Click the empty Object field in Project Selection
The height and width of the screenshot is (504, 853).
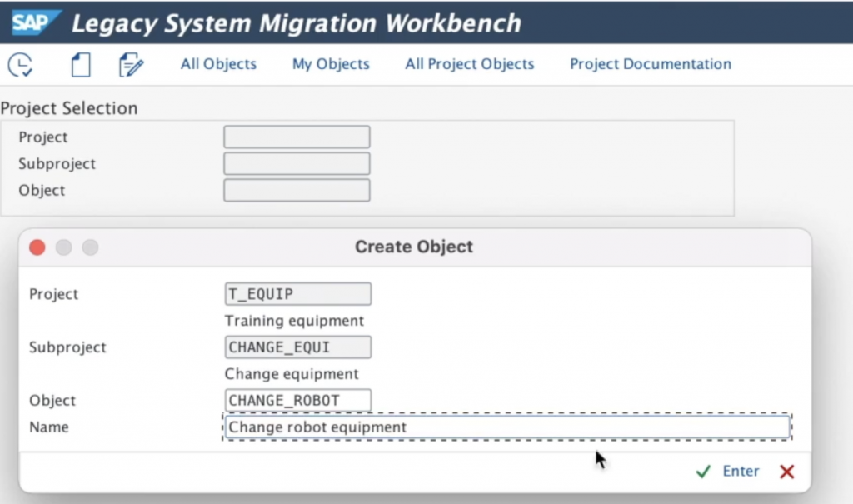coord(297,191)
